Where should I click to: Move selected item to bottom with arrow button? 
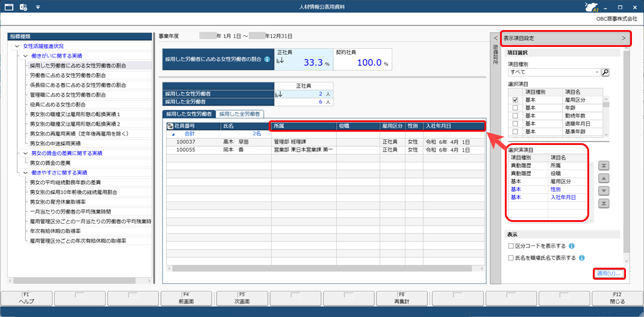point(604,203)
